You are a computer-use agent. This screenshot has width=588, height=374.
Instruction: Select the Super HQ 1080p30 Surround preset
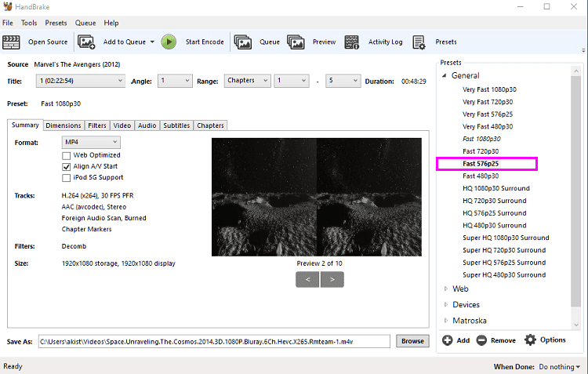[x=506, y=238]
